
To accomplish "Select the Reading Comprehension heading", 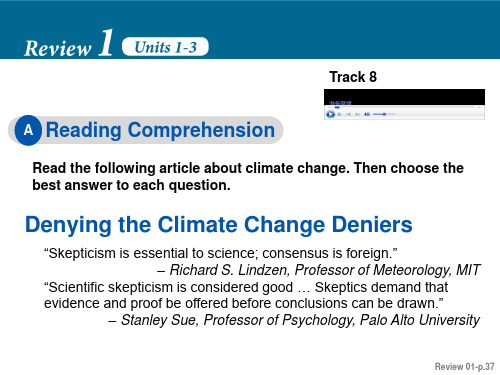I will coord(160,130).
